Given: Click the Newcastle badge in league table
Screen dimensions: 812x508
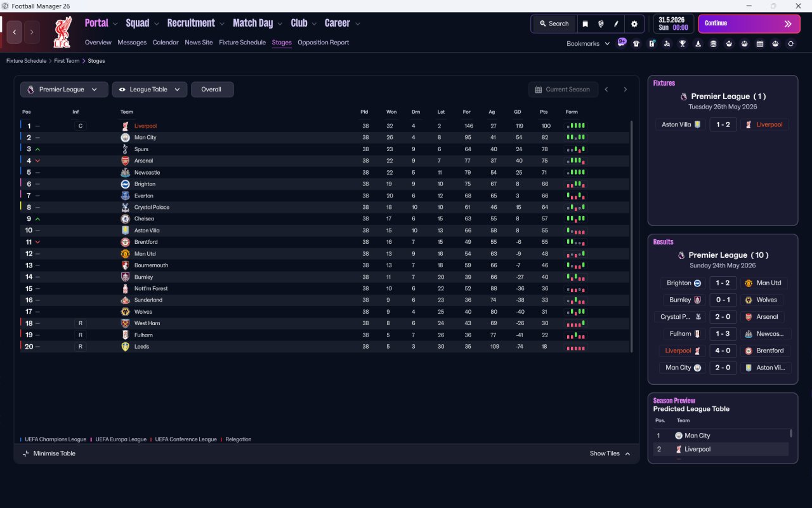Looking at the screenshot, I should pos(125,173).
